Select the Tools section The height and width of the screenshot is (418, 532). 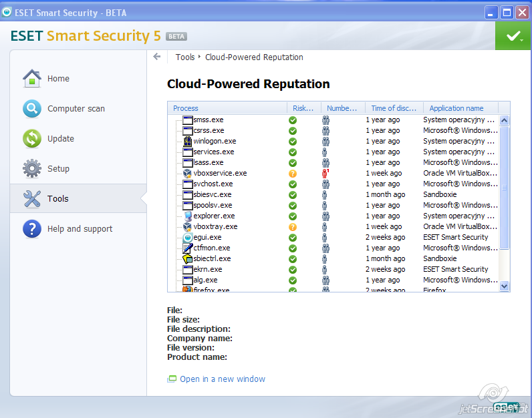point(78,199)
